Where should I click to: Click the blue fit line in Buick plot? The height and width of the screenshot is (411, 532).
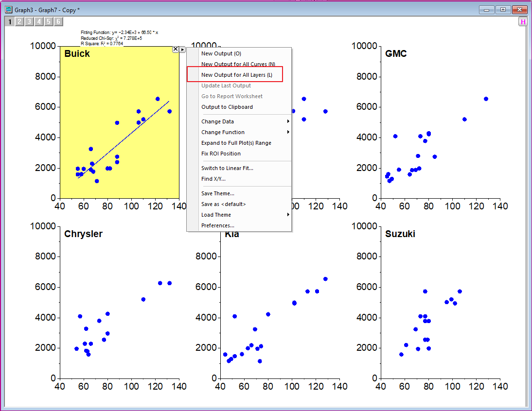coord(124,139)
